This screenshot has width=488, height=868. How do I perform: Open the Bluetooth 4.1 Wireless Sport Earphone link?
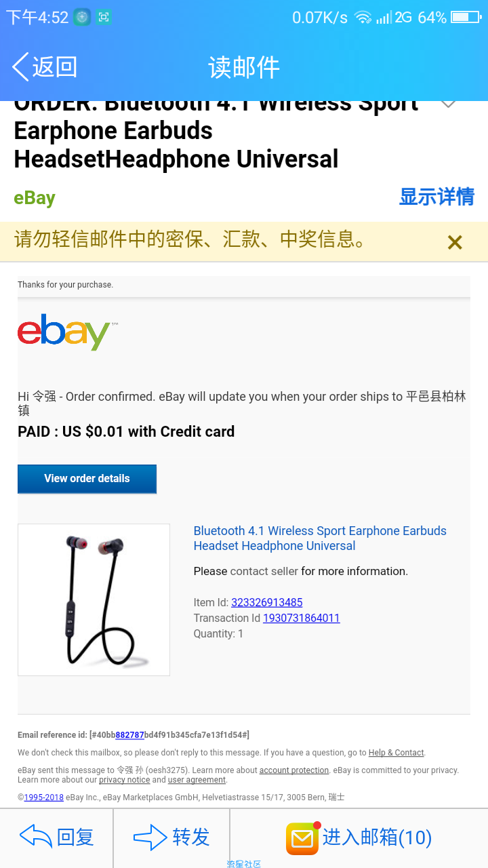pos(320,538)
